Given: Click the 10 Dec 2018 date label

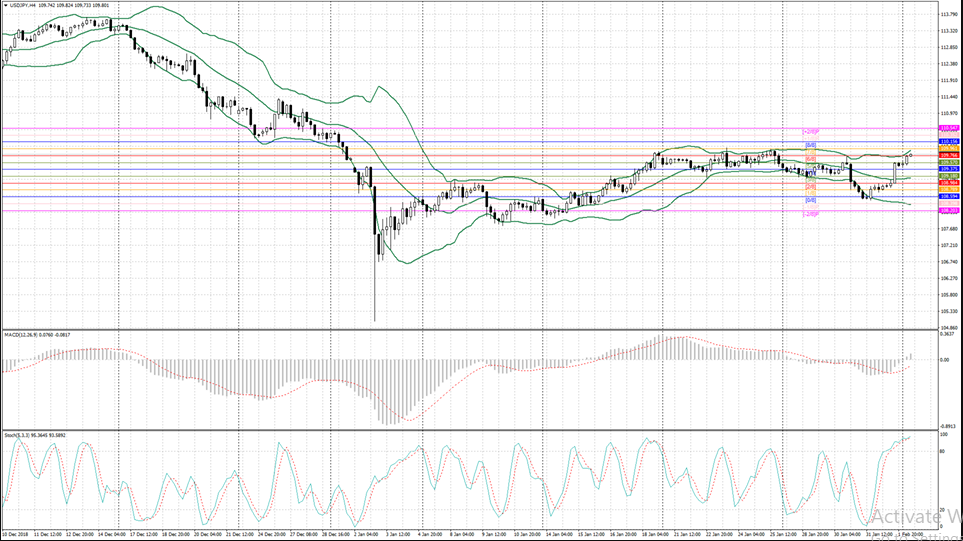Looking at the screenshot, I should tap(16, 535).
